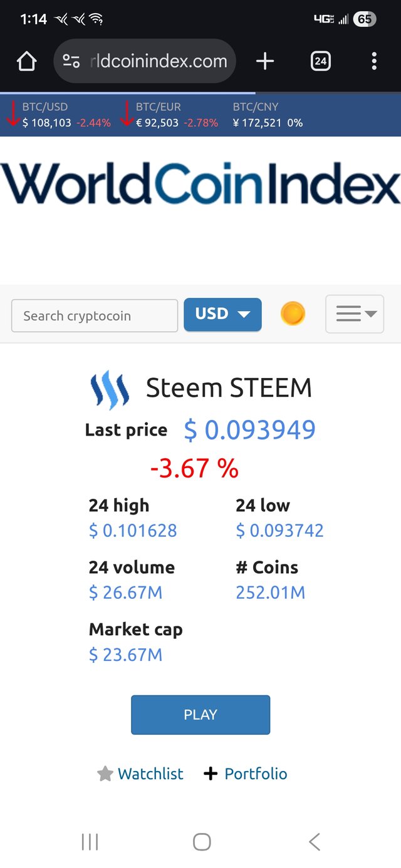
Task: Click the star icon beside Watchlist
Action: (x=105, y=774)
